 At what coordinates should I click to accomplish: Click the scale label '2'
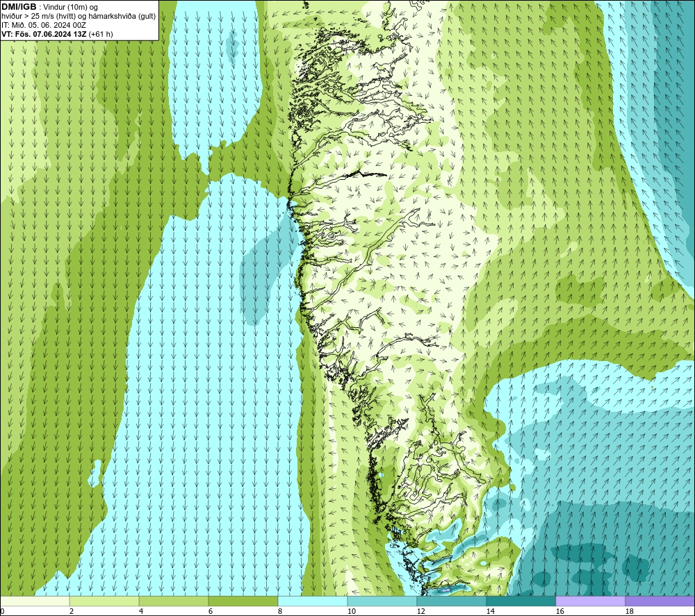click(x=72, y=612)
